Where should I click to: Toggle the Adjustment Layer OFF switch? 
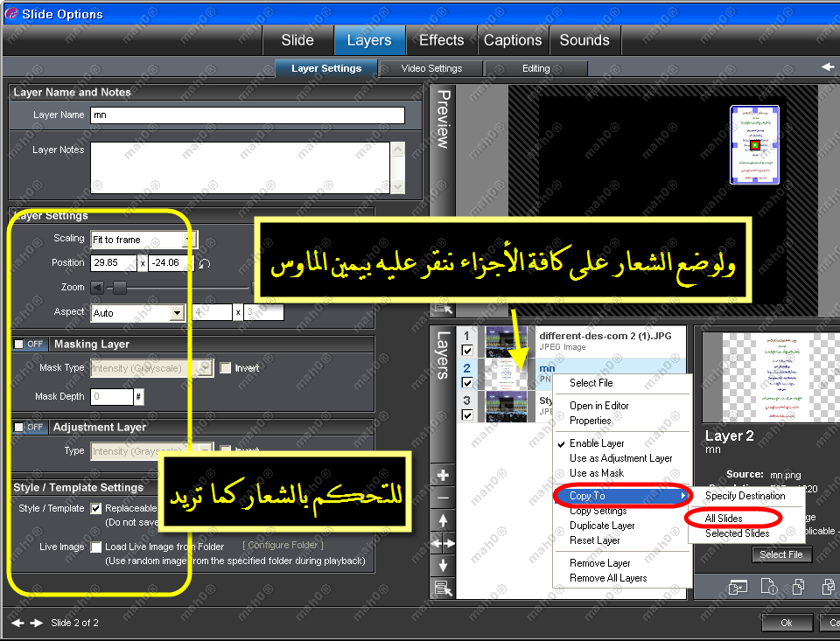[x=30, y=428]
